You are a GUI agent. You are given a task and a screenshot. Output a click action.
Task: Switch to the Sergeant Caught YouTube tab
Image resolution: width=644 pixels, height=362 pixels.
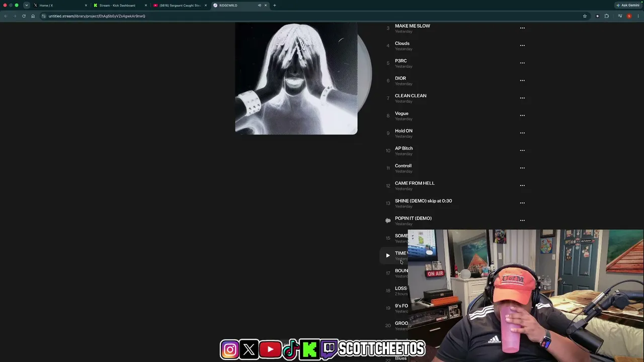click(x=180, y=6)
